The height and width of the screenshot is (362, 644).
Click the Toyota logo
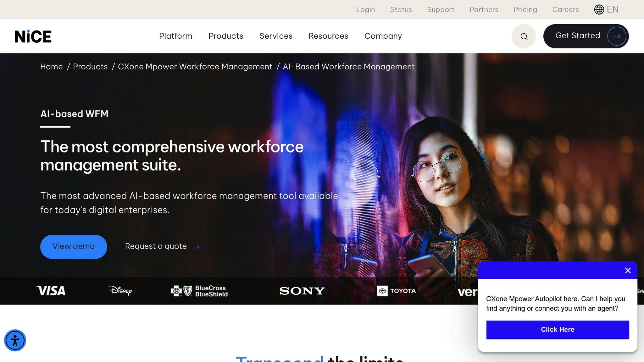pos(396,291)
